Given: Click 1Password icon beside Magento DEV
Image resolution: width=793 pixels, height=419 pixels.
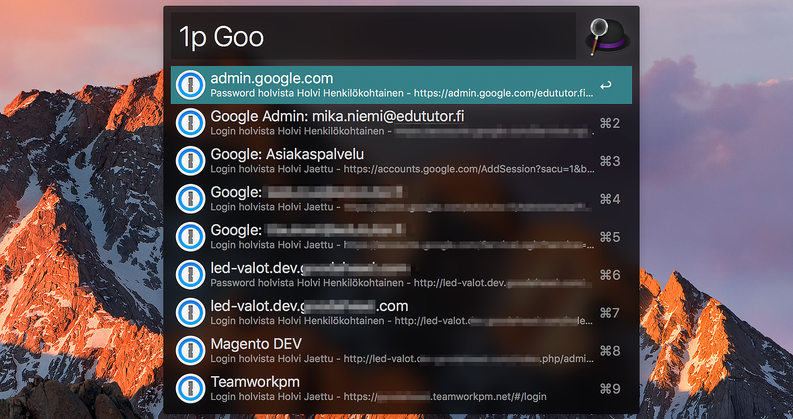Looking at the screenshot, I should [x=191, y=351].
